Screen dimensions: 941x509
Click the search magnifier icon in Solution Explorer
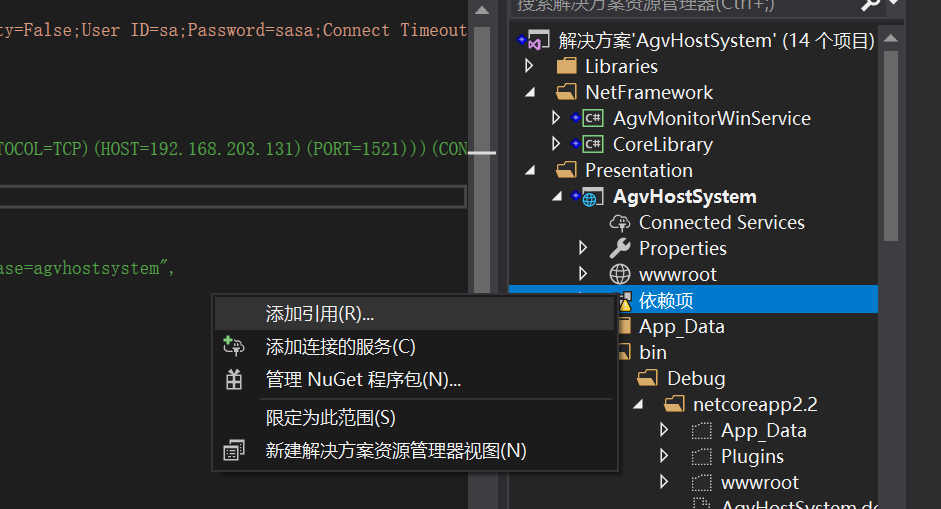click(x=870, y=5)
